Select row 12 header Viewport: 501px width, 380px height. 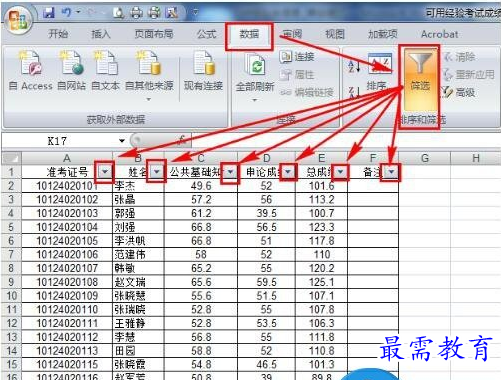(11, 323)
